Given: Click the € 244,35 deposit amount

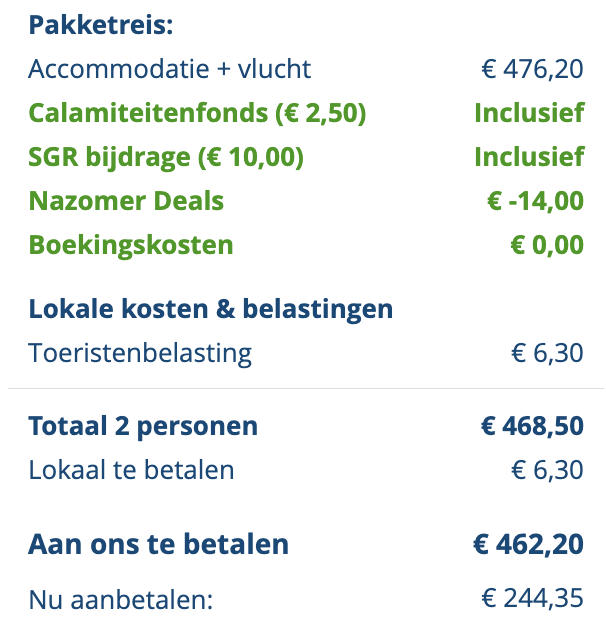Looking at the screenshot, I should 532,600.
